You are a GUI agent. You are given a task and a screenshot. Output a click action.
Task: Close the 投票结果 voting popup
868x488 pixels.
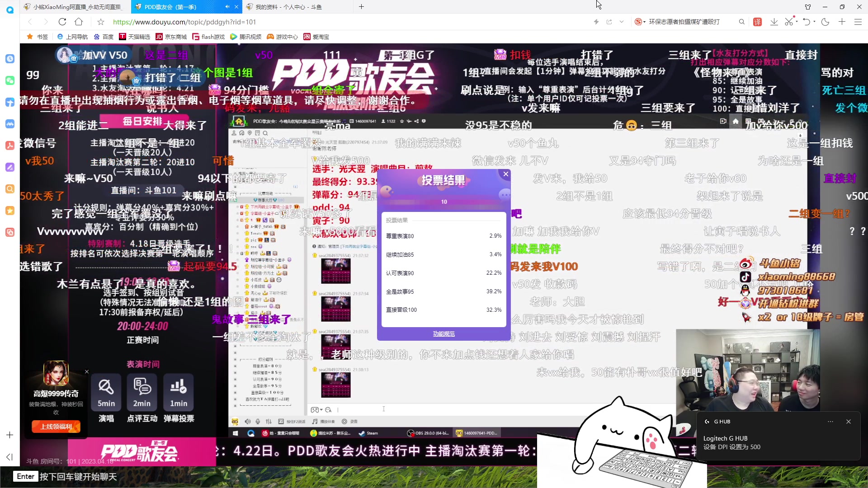pos(506,174)
